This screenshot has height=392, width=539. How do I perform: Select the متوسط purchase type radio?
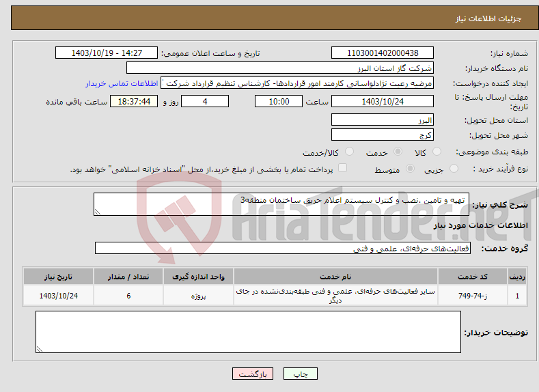[410, 169]
